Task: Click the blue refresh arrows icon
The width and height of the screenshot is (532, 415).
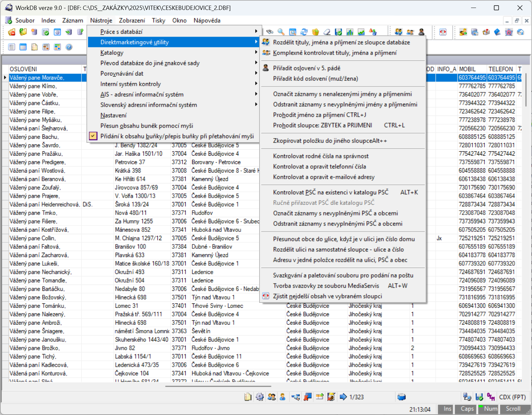Action: (x=304, y=32)
